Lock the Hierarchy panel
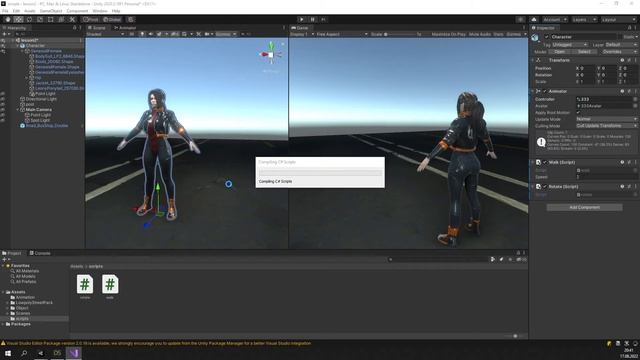This screenshot has width=640, height=360. coord(74,28)
